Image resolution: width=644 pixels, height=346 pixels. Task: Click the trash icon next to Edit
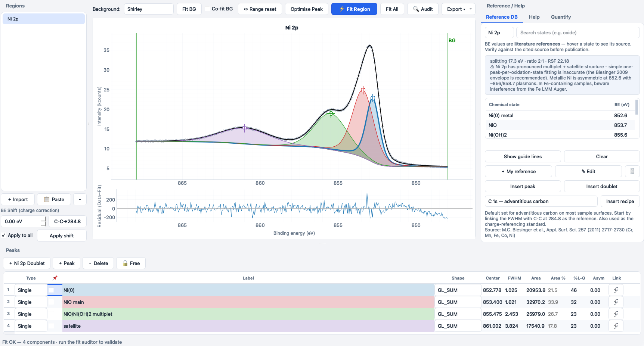coord(632,171)
